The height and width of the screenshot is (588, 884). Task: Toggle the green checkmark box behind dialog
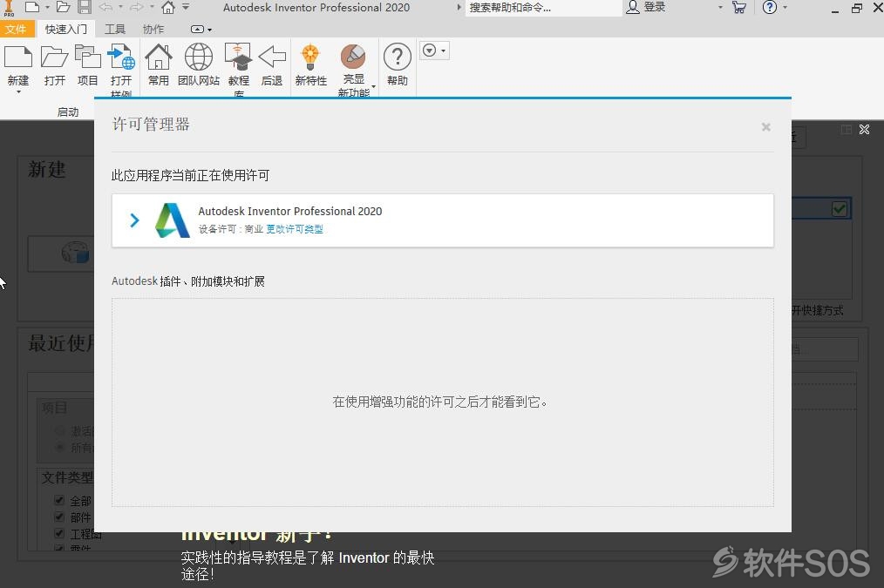point(840,209)
